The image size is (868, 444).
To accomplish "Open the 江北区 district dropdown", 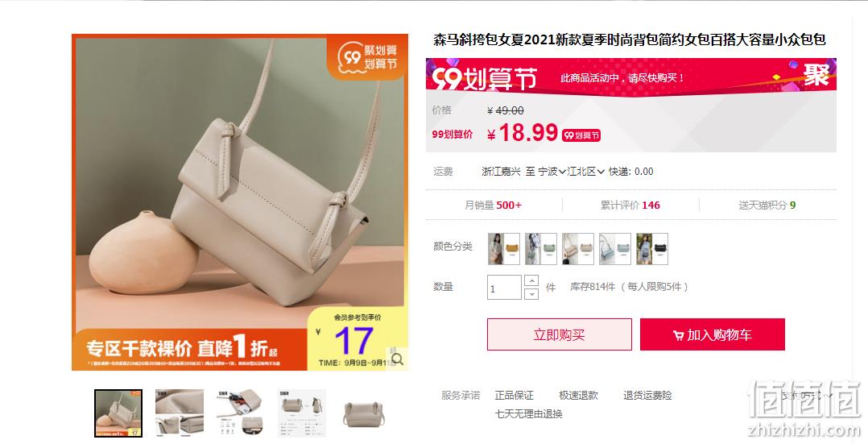I will coord(585,172).
